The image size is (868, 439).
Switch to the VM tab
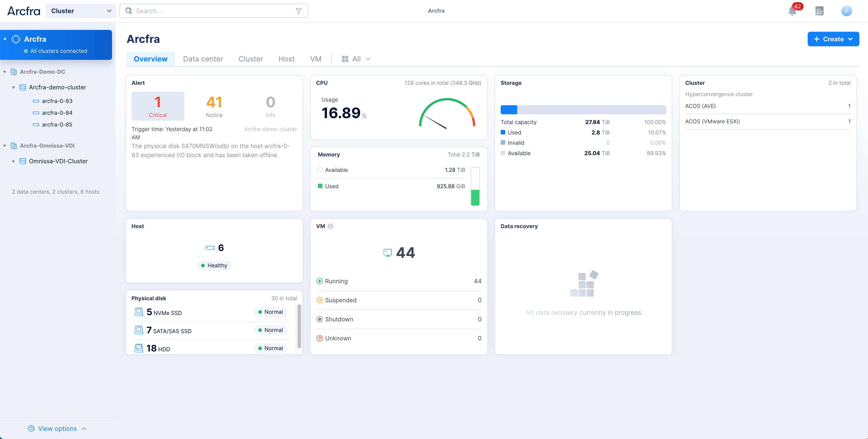coord(315,59)
